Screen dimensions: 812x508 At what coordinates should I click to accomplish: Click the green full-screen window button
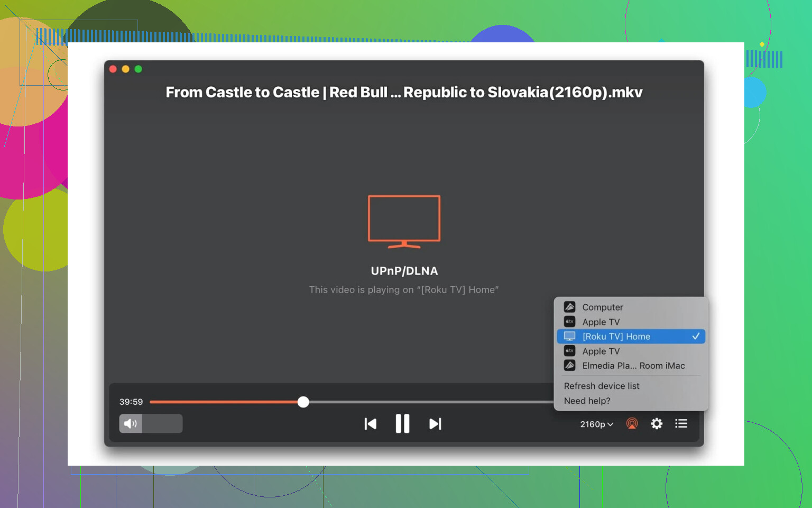point(139,69)
